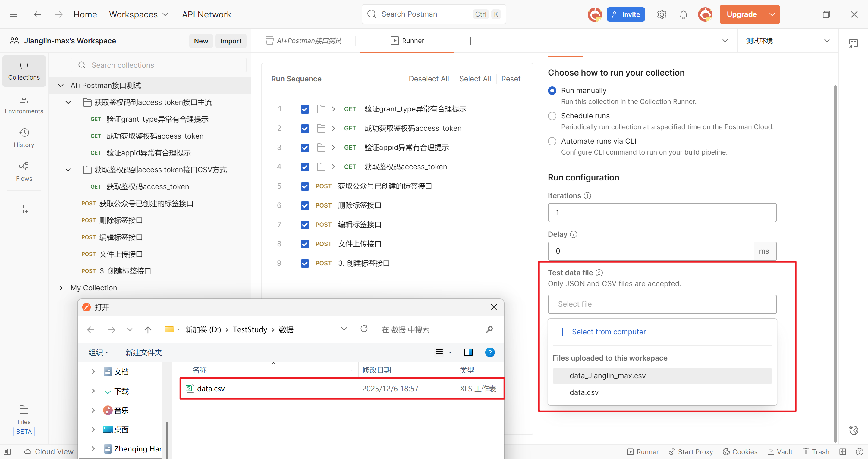Open the 测试环境 environment dropdown

788,41
